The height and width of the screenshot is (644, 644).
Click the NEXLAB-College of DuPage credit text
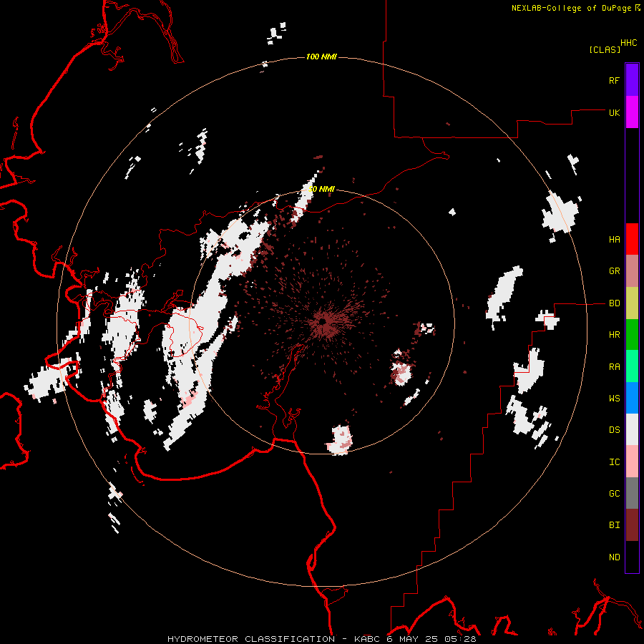pyautogui.click(x=571, y=8)
